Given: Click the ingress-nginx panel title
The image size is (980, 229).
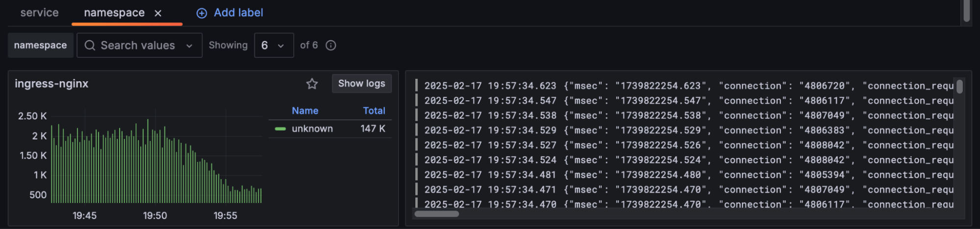Looking at the screenshot, I should coord(51,84).
